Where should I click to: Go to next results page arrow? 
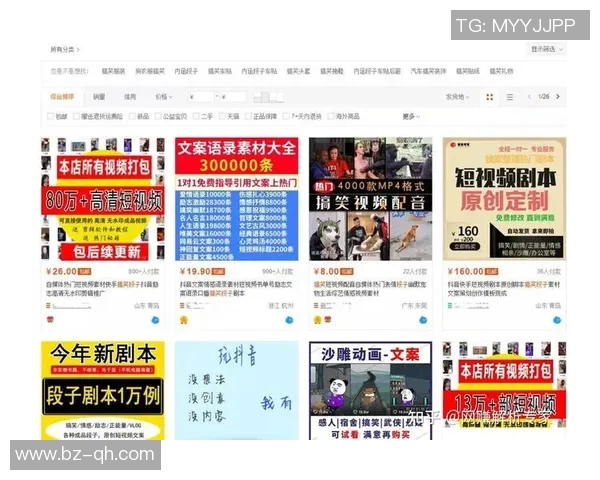tap(558, 96)
